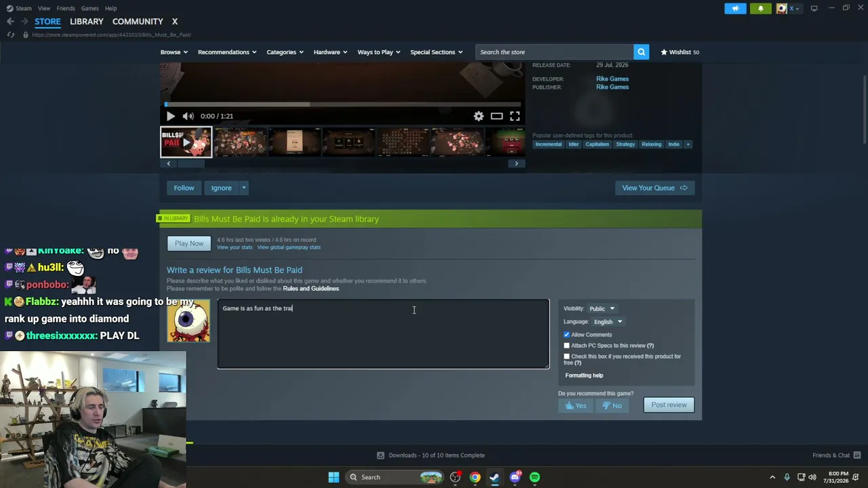Click inside the review text area

pos(383,334)
